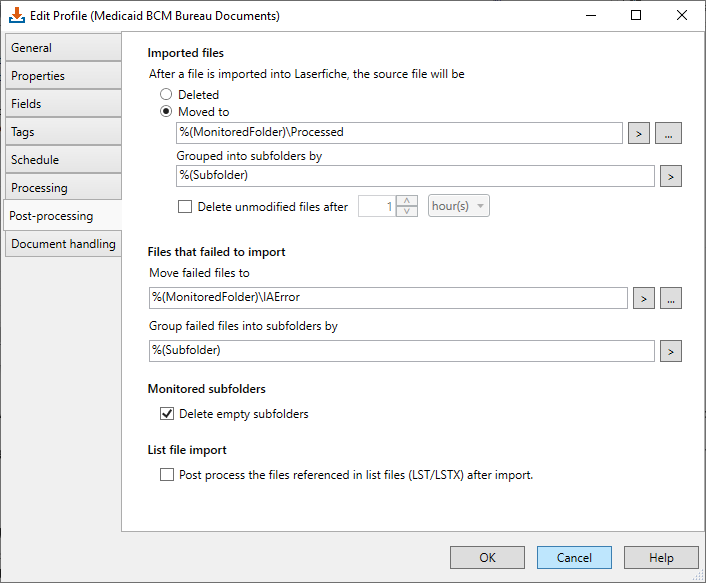Open token menu for failed files path

[643, 298]
